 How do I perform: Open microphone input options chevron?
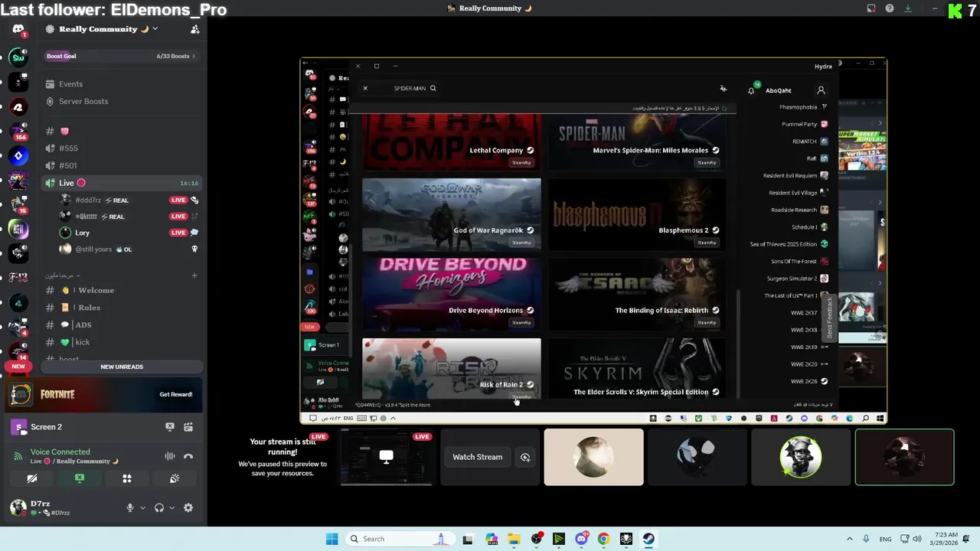pyautogui.click(x=142, y=507)
